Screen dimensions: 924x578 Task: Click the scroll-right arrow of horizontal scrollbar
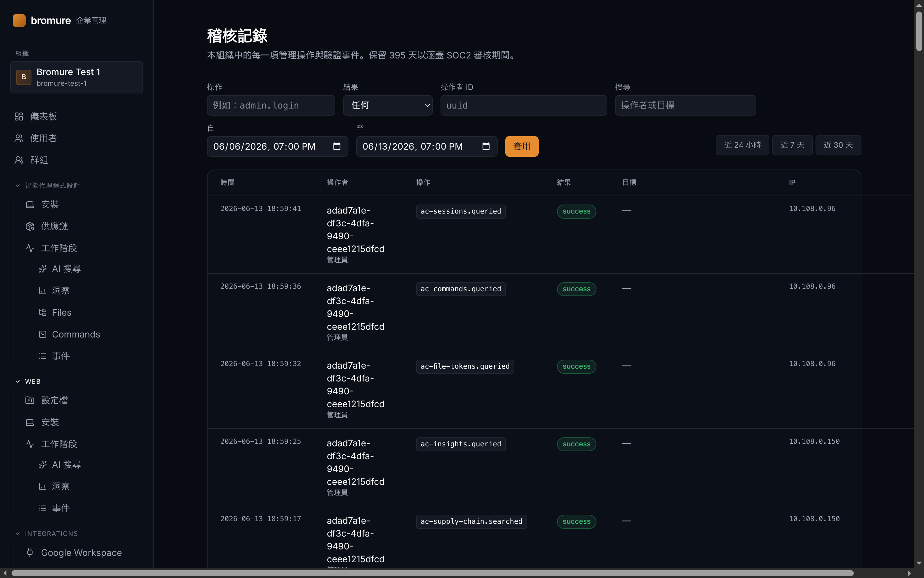910,573
